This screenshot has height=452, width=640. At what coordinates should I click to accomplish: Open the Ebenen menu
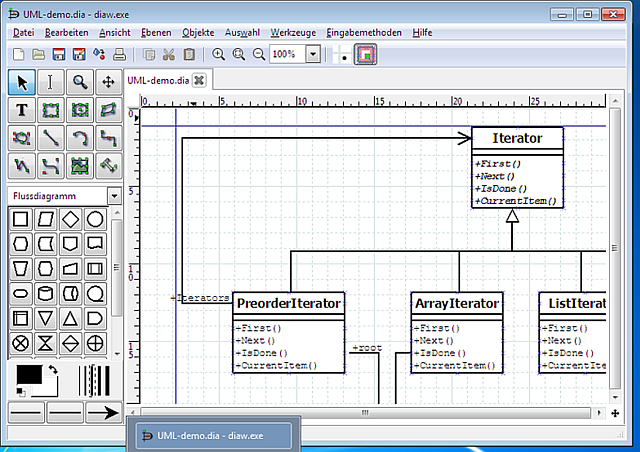155,33
